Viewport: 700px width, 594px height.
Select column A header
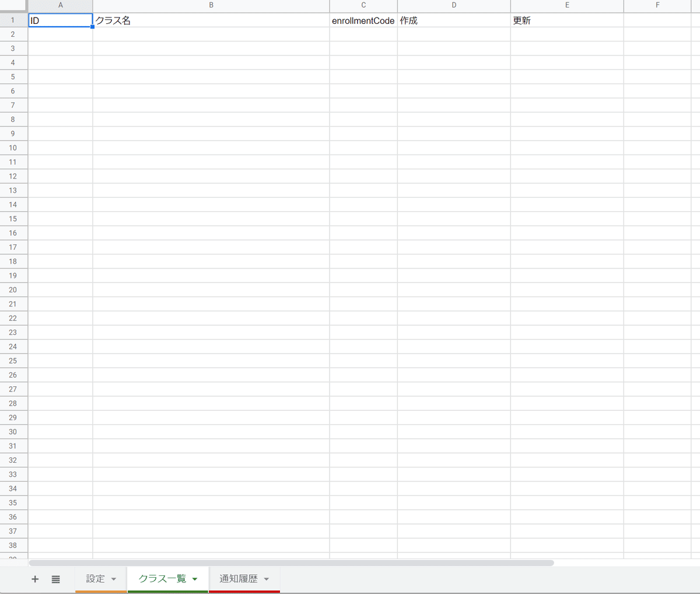point(61,5)
